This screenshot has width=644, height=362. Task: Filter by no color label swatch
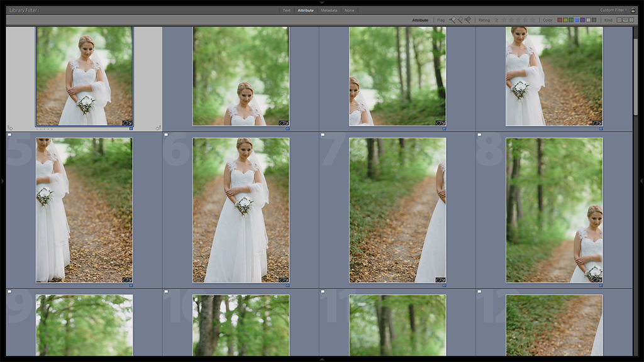pos(594,19)
